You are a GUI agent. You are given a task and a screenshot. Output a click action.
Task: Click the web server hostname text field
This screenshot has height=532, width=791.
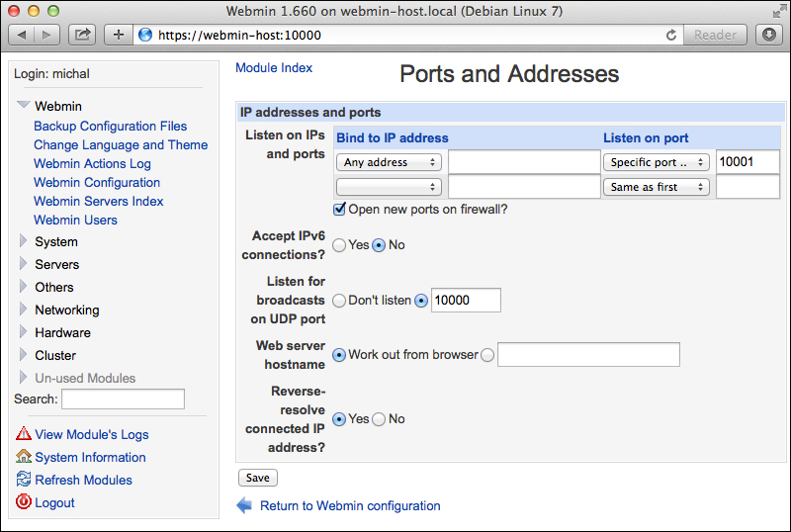[x=588, y=355]
